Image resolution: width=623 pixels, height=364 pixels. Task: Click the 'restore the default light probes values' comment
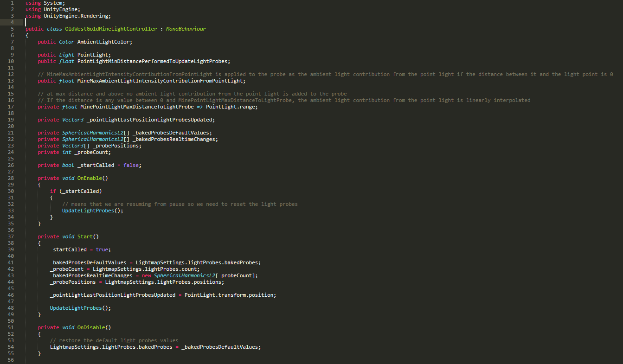[x=114, y=340]
